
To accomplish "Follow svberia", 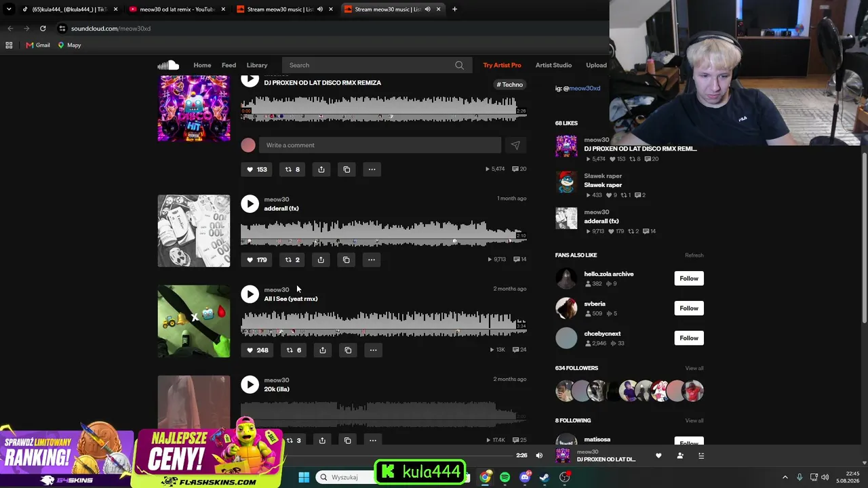I will pos(689,308).
